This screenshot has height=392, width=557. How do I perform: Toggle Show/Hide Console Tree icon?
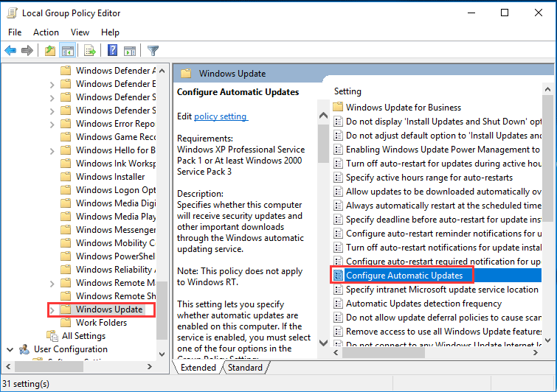tap(67, 51)
